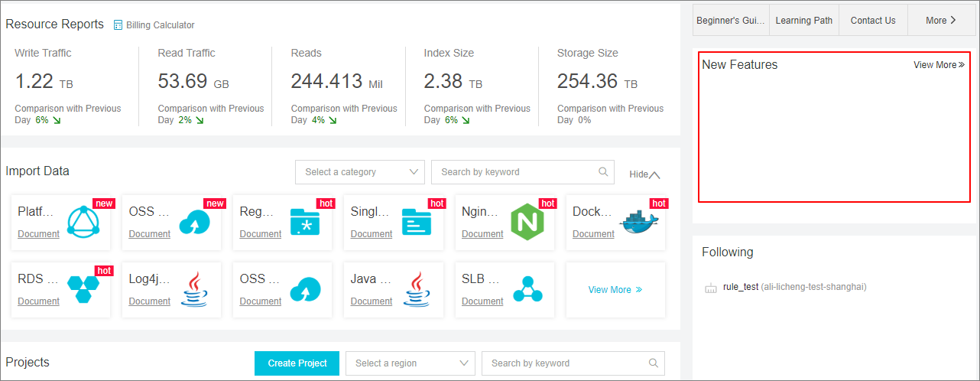Screen dimensions: 980x381
Task: Click the RDS hexagon cluster icon
Action: point(83,289)
